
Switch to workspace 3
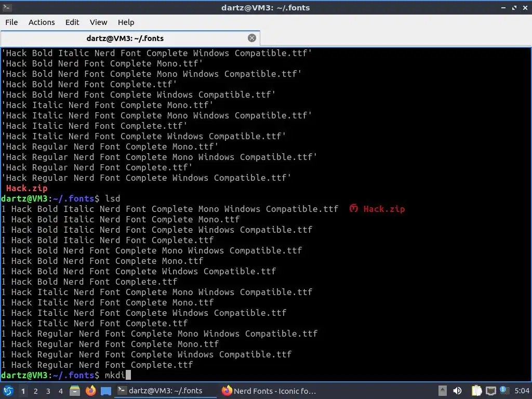click(48, 391)
